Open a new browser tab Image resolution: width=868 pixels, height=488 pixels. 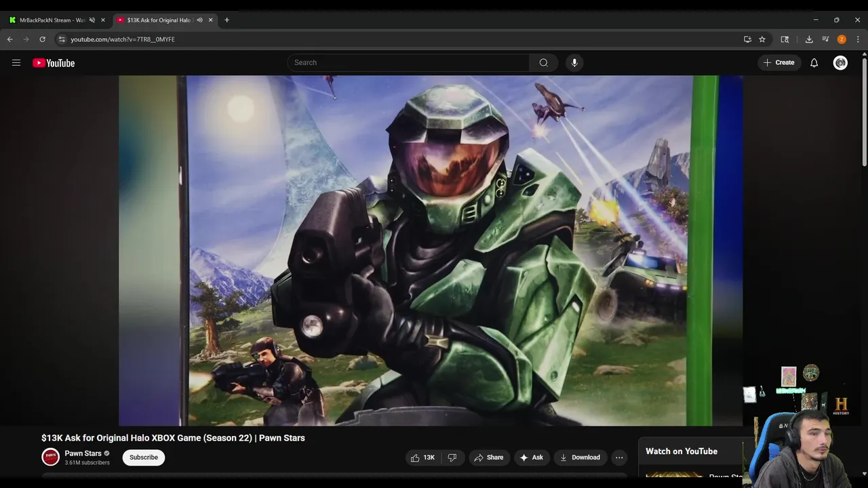click(226, 20)
